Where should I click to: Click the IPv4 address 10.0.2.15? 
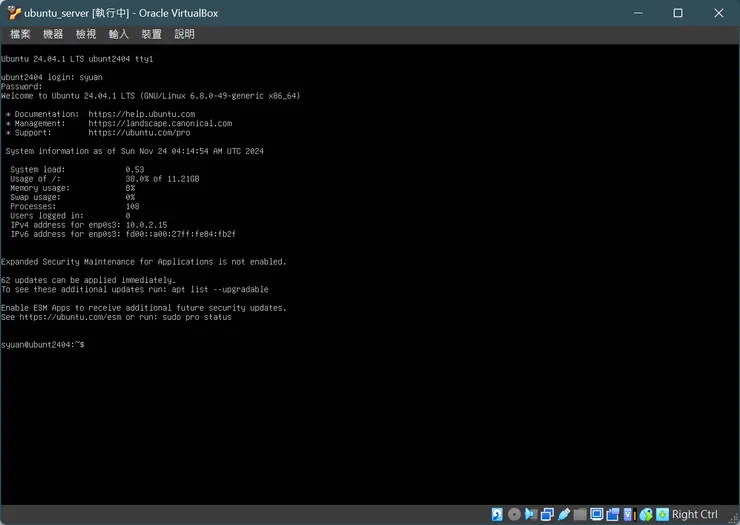click(x=146, y=225)
